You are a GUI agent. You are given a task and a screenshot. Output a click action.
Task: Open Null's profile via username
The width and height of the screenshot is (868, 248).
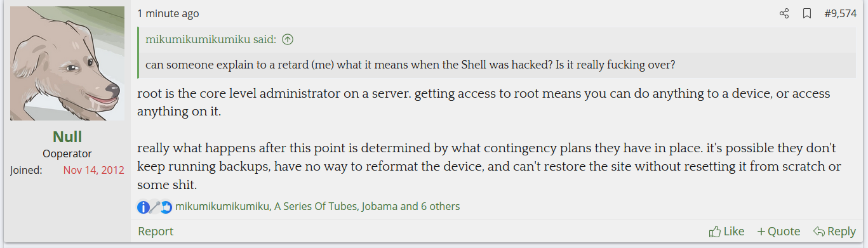[67, 136]
